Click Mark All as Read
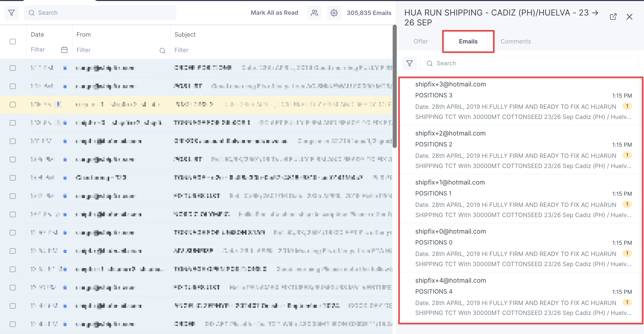 (x=274, y=13)
